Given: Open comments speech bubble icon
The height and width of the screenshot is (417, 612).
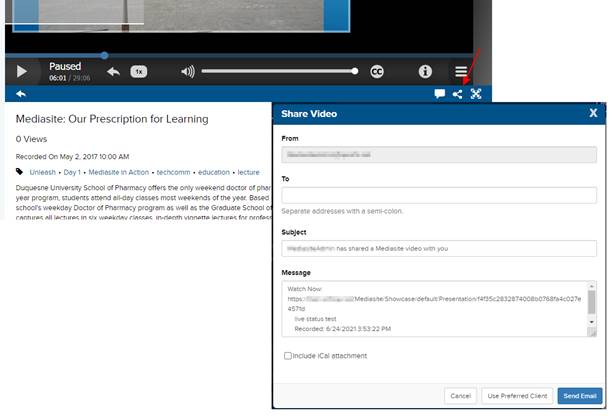Looking at the screenshot, I should (439, 94).
